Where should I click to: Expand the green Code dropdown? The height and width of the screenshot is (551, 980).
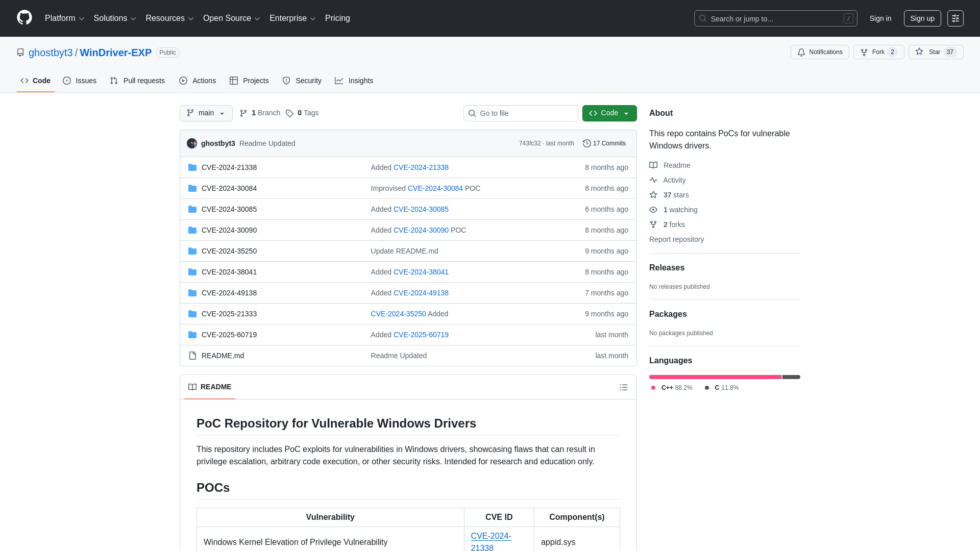(x=609, y=113)
